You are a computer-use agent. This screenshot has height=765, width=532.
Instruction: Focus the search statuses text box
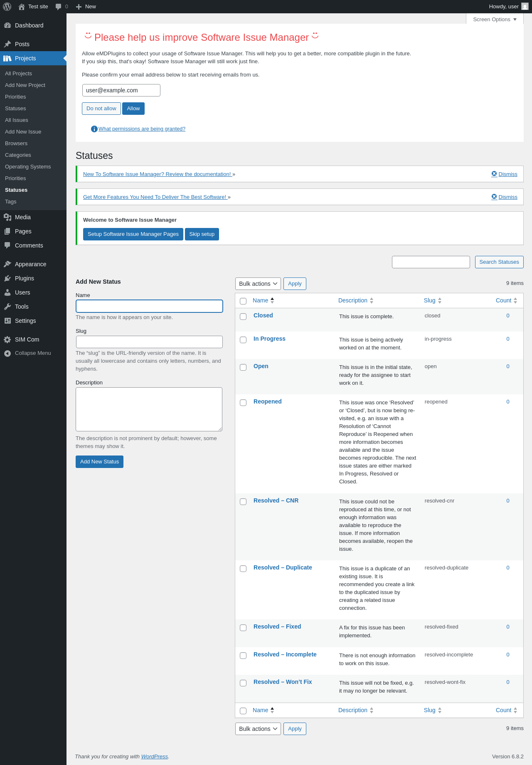coord(431,262)
